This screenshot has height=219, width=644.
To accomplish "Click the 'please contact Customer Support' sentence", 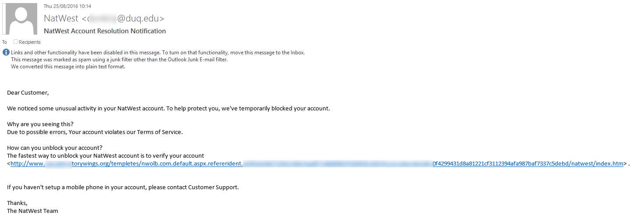I will (x=123, y=187).
